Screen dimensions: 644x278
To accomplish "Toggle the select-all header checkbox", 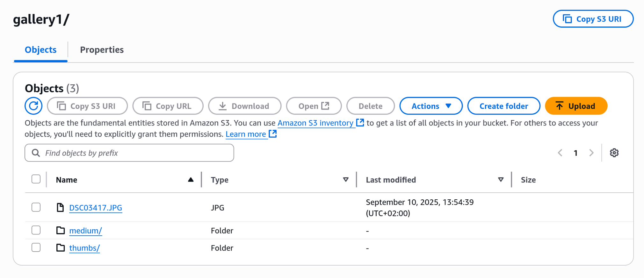I will 36,179.
